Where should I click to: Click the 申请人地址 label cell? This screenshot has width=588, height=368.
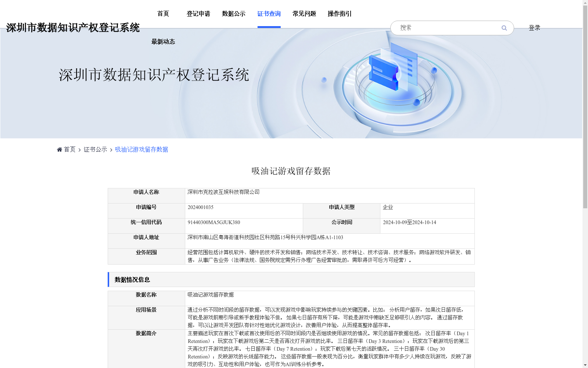146,241
